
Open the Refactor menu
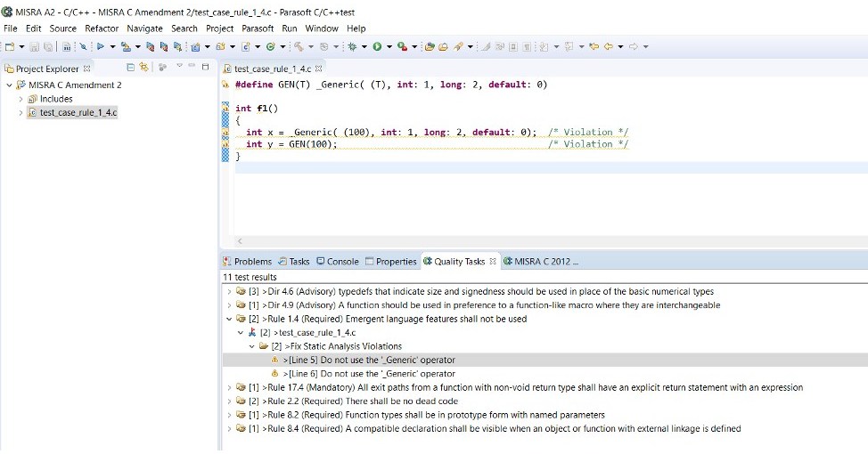point(102,28)
